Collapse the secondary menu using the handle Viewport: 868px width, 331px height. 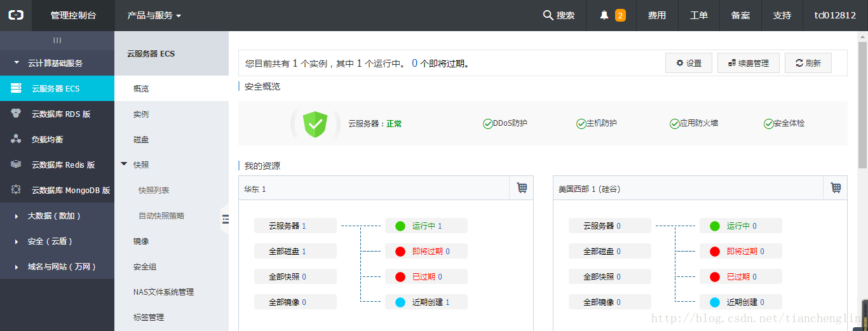(225, 219)
